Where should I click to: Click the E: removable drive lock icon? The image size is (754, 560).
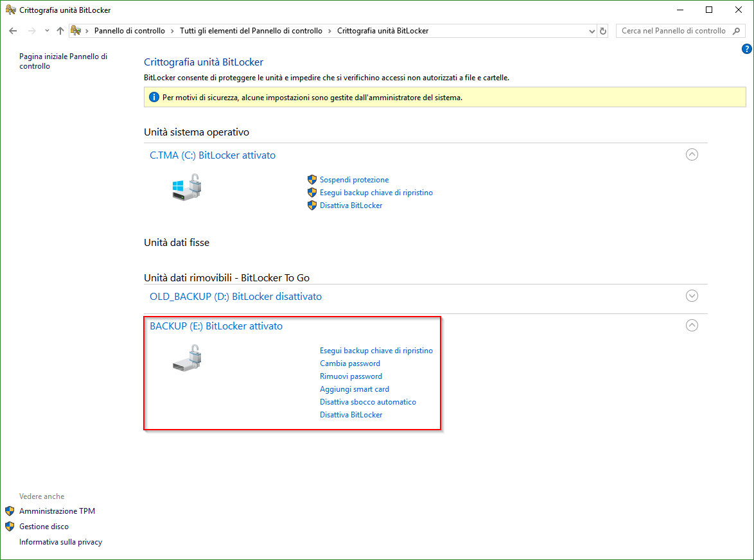pyautogui.click(x=187, y=358)
